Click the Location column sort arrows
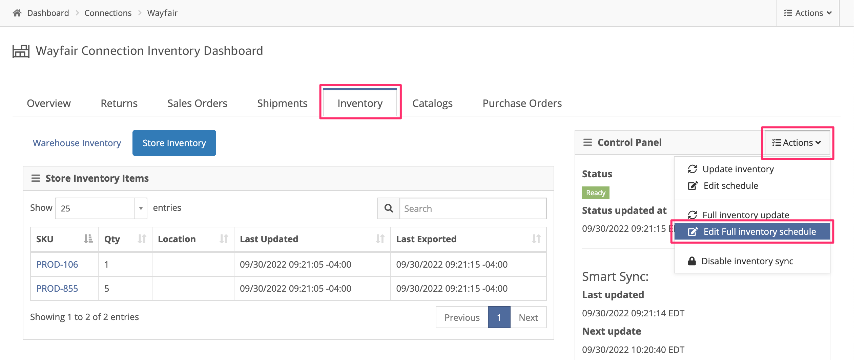 (224, 239)
